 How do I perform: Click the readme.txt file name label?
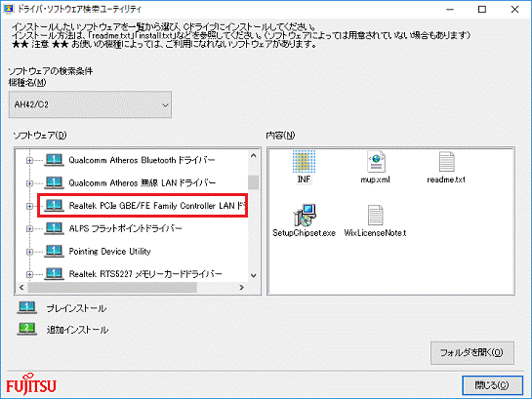[x=446, y=180]
